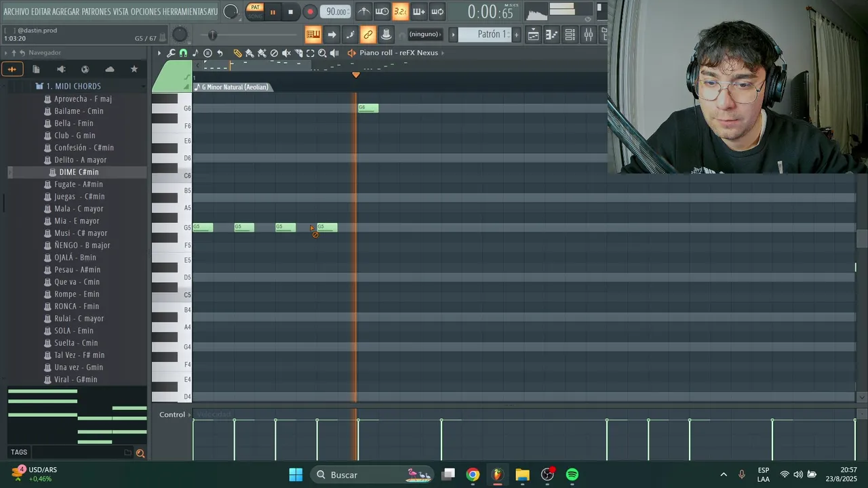This screenshot has height=488, width=868.
Task: Pause playback with the pause button
Action: point(273,12)
